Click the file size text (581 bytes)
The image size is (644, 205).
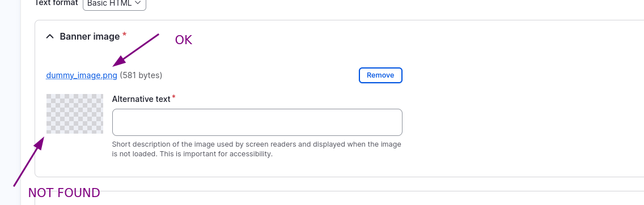pos(141,75)
